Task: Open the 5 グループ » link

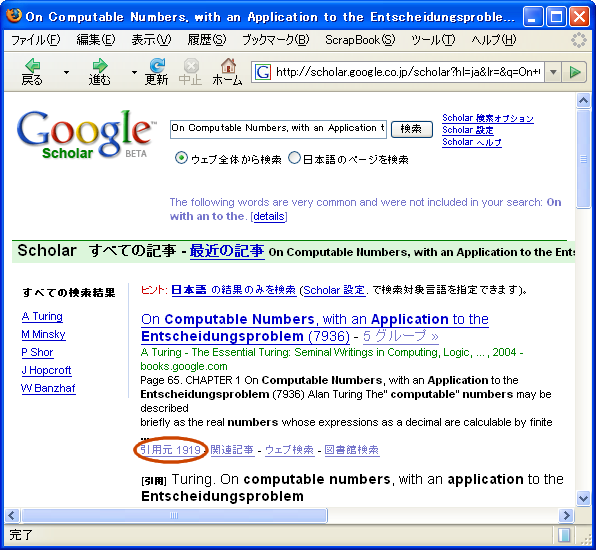Action: click(401, 336)
